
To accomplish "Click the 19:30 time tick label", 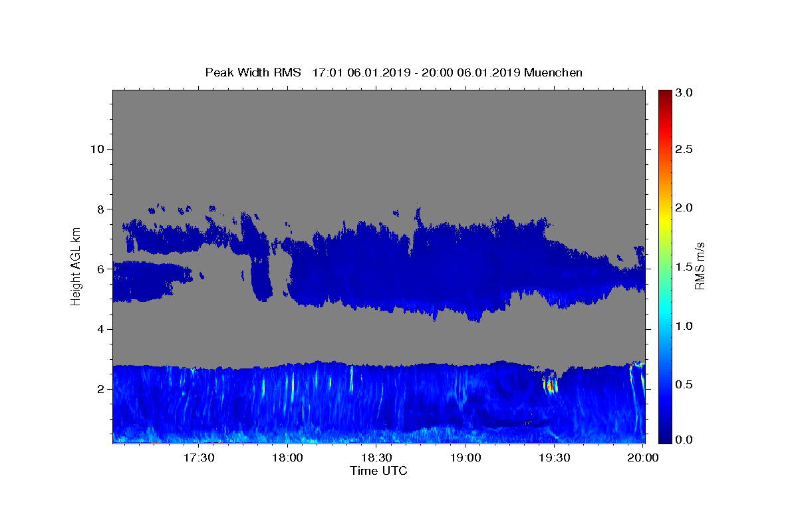I will 553,458.
